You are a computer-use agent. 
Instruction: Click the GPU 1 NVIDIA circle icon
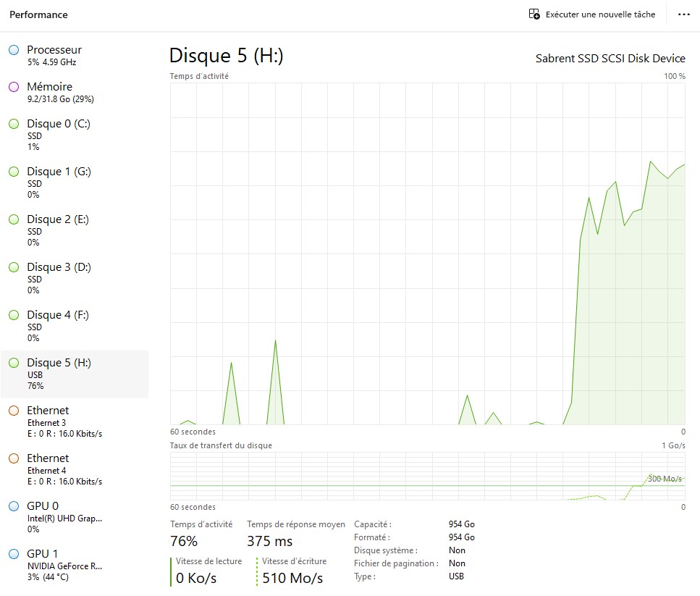(13, 554)
